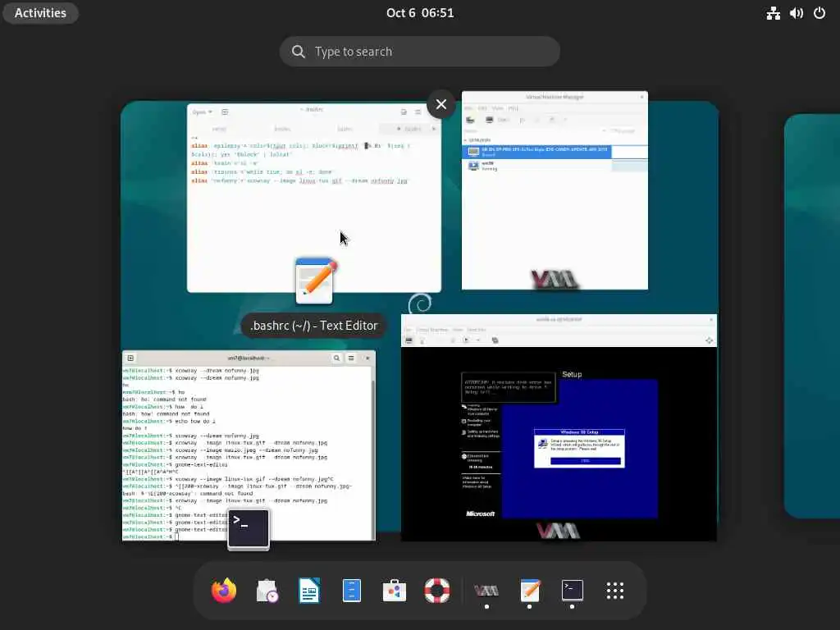The image size is (840, 630).
Task: Select the .bashrc Text Editor window thumbnail
Action: click(x=314, y=199)
